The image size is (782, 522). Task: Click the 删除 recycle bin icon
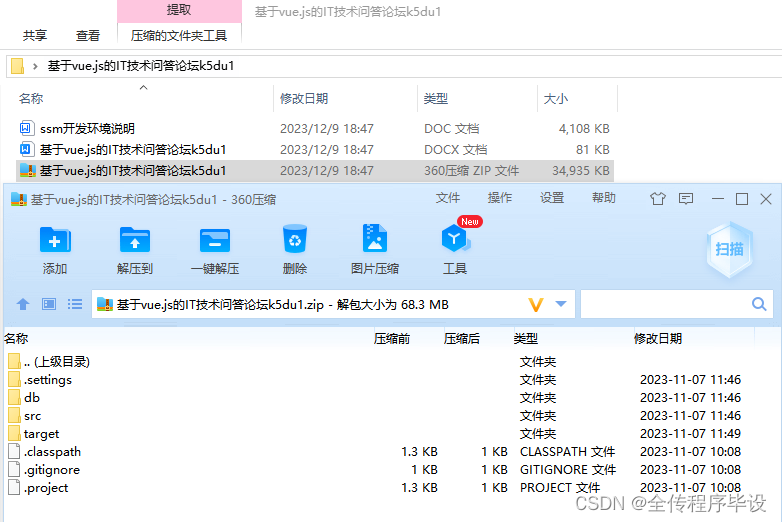(295, 239)
